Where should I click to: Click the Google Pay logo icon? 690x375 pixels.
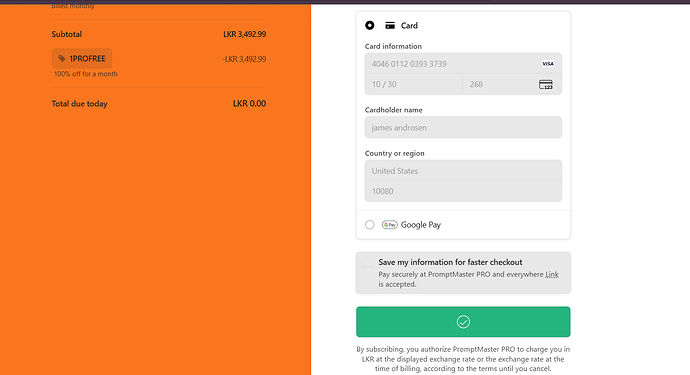389,225
